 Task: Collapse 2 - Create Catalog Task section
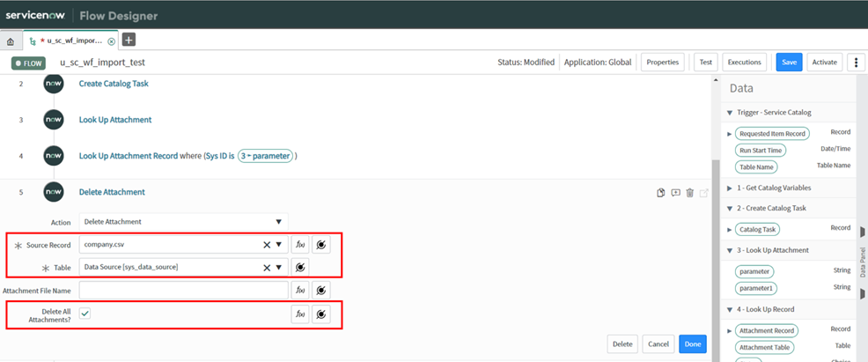[x=730, y=208]
